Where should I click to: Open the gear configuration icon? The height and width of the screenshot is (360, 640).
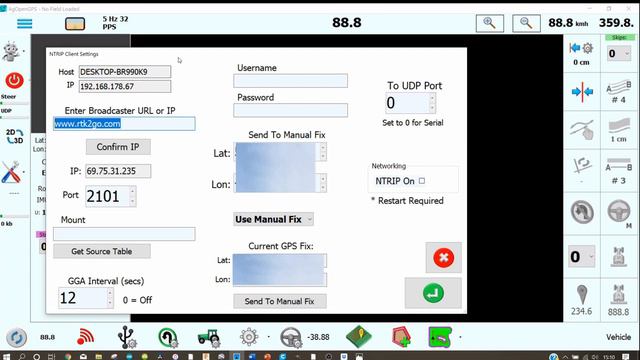[x=249, y=337]
